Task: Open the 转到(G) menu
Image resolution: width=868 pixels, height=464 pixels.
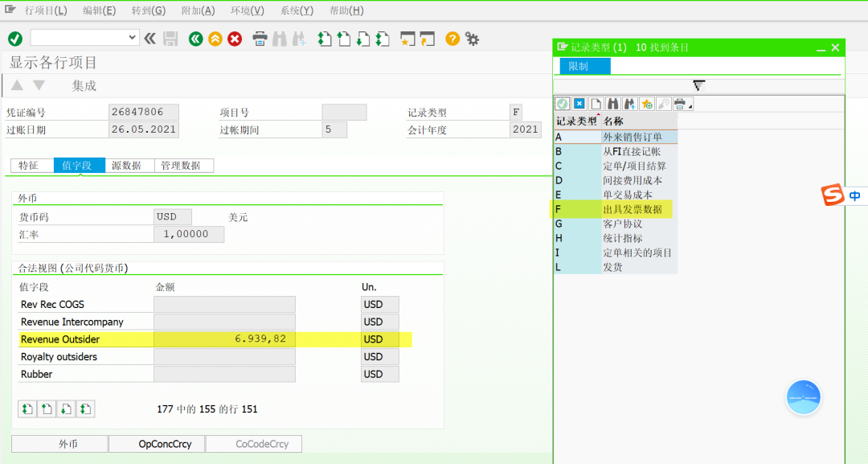Action: click(149, 10)
